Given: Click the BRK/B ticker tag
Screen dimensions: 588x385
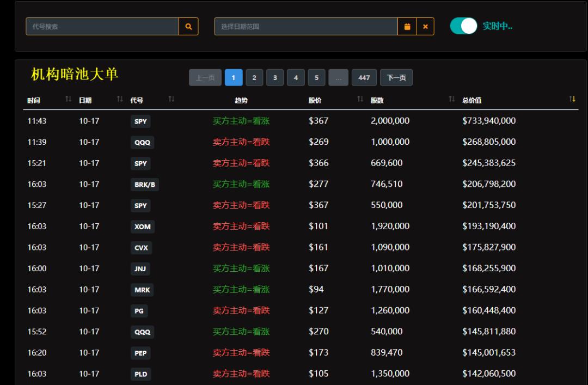Looking at the screenshot, I should 145,184.
